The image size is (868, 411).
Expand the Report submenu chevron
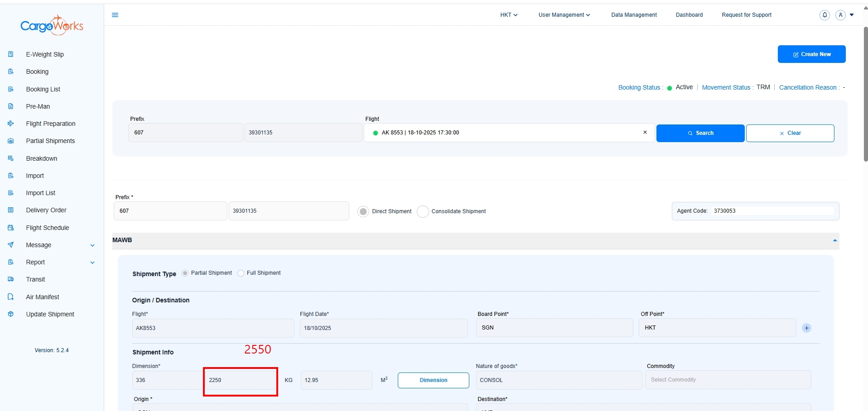tap(92, 263)
